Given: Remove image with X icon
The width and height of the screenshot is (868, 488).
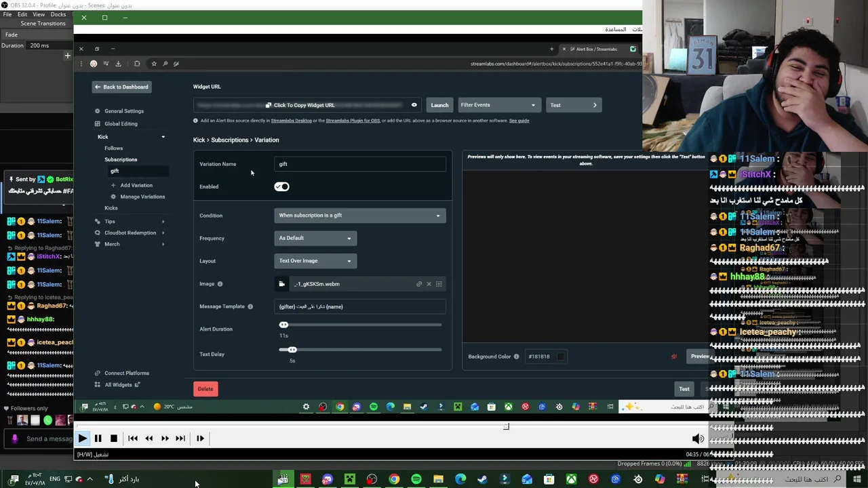Looking at the screenshot, I should [429, 284].
